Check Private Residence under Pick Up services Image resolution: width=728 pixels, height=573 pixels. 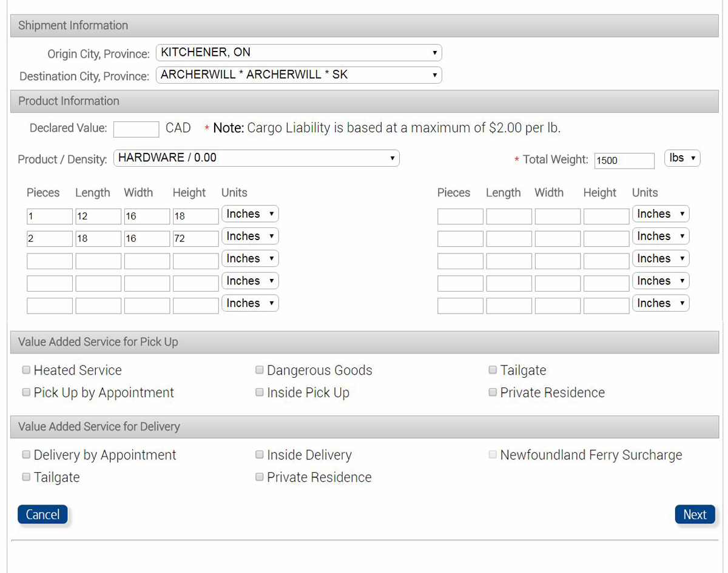[493, 392]
